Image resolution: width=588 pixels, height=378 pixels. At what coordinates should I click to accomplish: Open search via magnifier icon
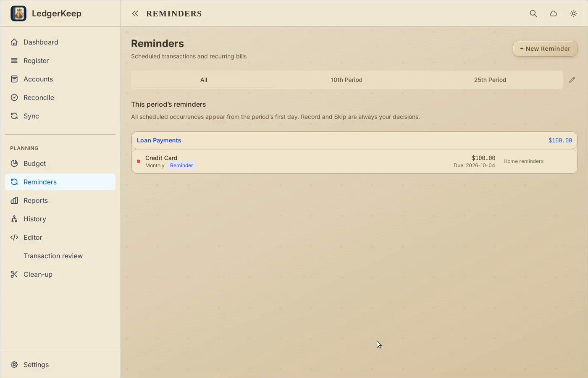[533, 13]
